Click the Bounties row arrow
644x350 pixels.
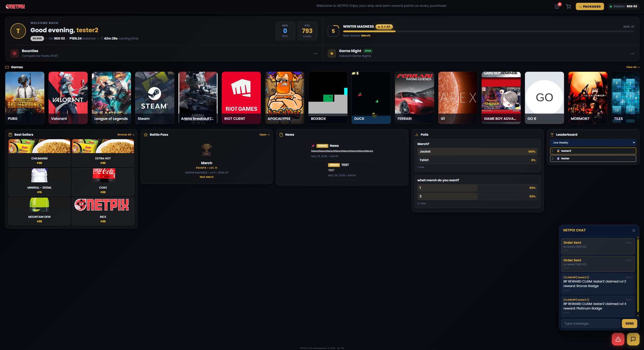coord(315,54)
